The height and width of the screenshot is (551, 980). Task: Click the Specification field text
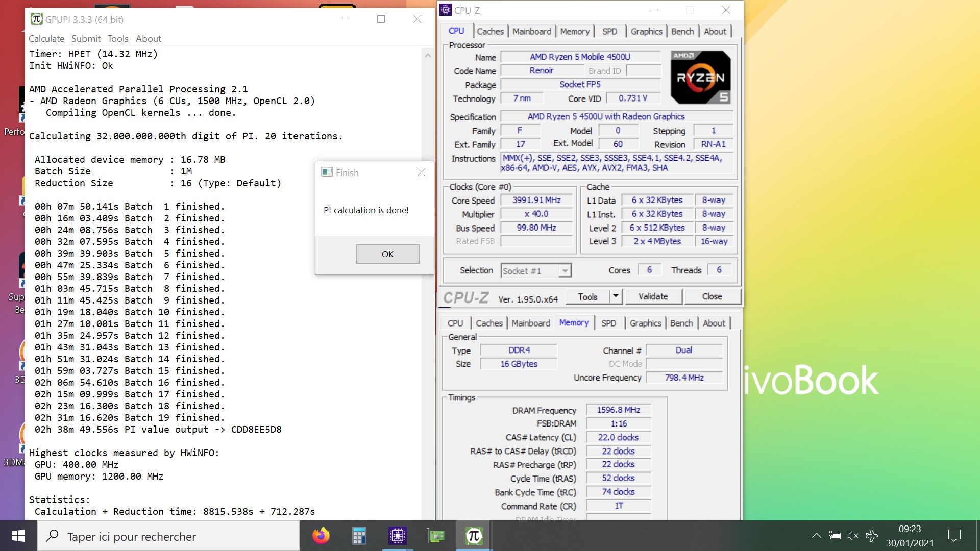tap(617, 117)
